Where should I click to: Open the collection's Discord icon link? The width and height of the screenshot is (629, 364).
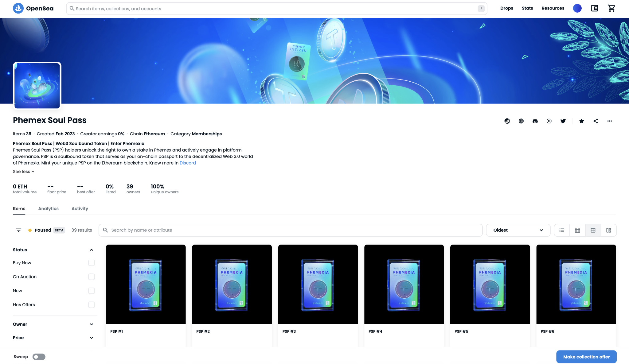point(535,121)
